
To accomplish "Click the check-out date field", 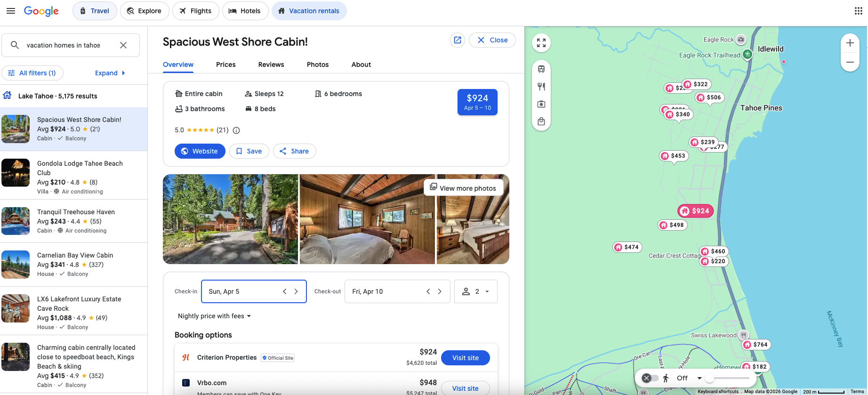I will click(x=397, y=291).
